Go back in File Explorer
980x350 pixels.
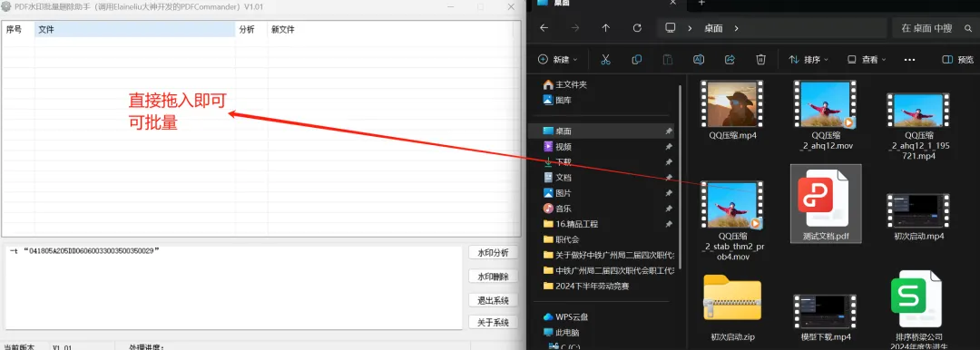[x=544, y=28]
